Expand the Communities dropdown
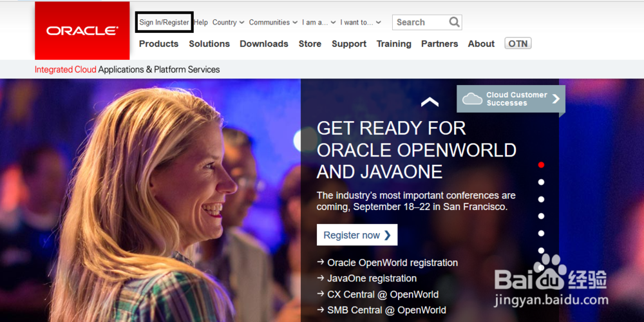This screenshot has height=322, width=644. pyautogui.click(x=273, y=22)
